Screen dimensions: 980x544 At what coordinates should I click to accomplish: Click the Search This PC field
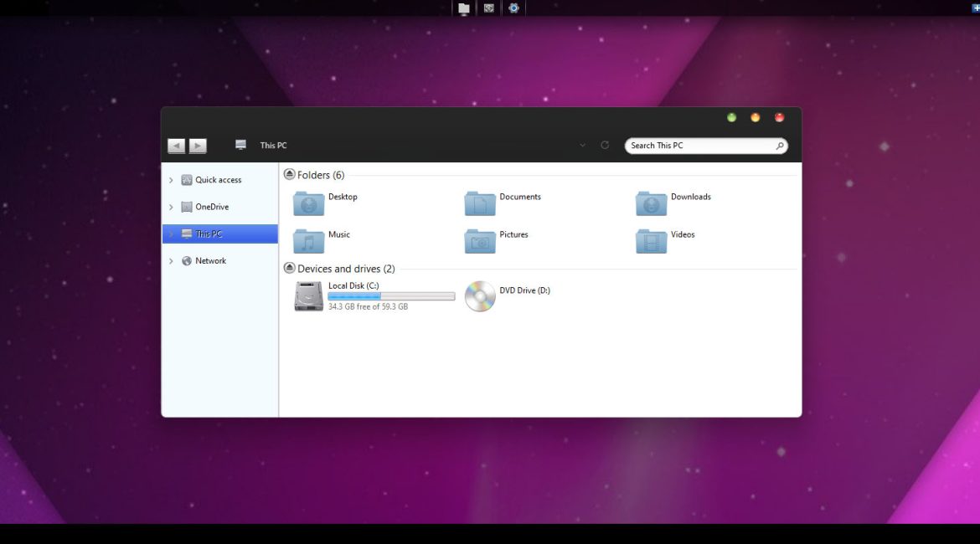pos(699,146)
